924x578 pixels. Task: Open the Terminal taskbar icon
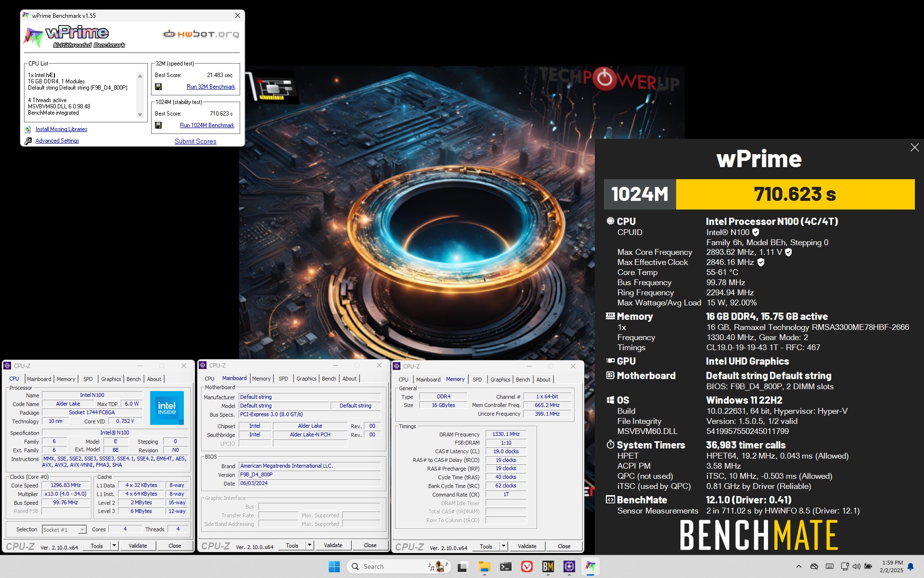505,566
